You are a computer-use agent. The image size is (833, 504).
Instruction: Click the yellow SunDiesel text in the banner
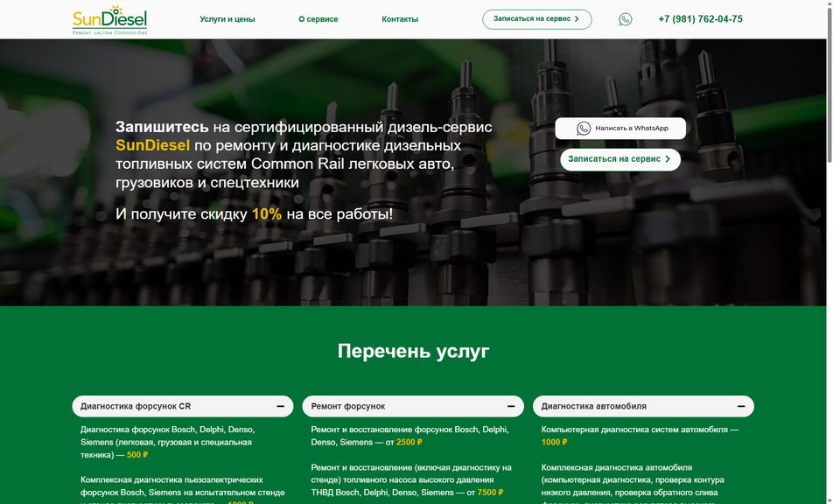(152, 145)
